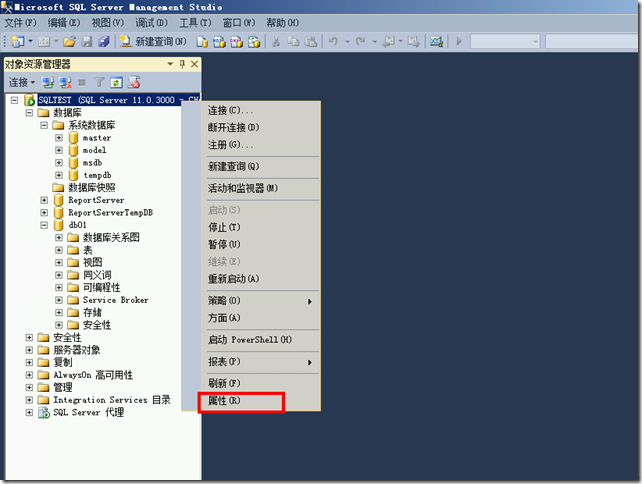The height and width of the screenshot is (484, 642).
Task: Select the AlwaysOn 高可用性 folder
Action: click(x=92, y=375)
